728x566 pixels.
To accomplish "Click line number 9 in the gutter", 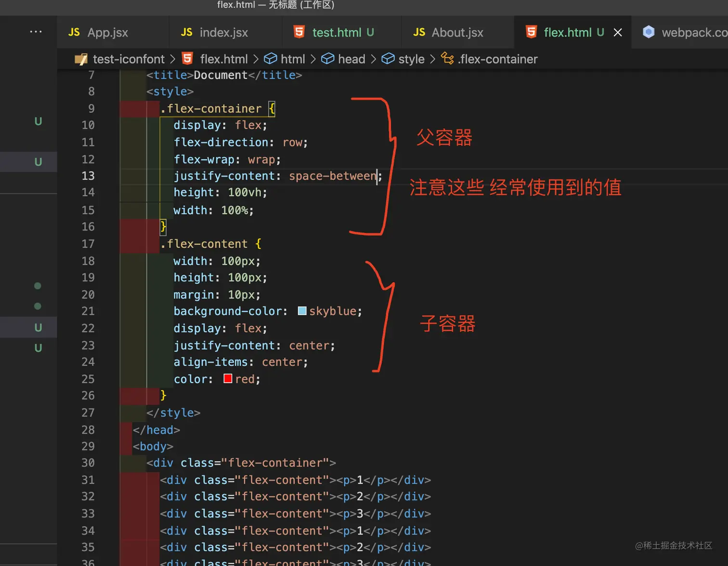I will coord(91,108).
